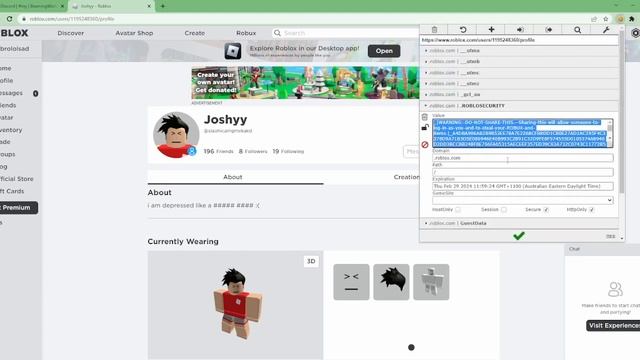The height and width of the screenshot is (360, 640).
Task: Click the site lock icon in address bar
Action: [x=24, y=19]
